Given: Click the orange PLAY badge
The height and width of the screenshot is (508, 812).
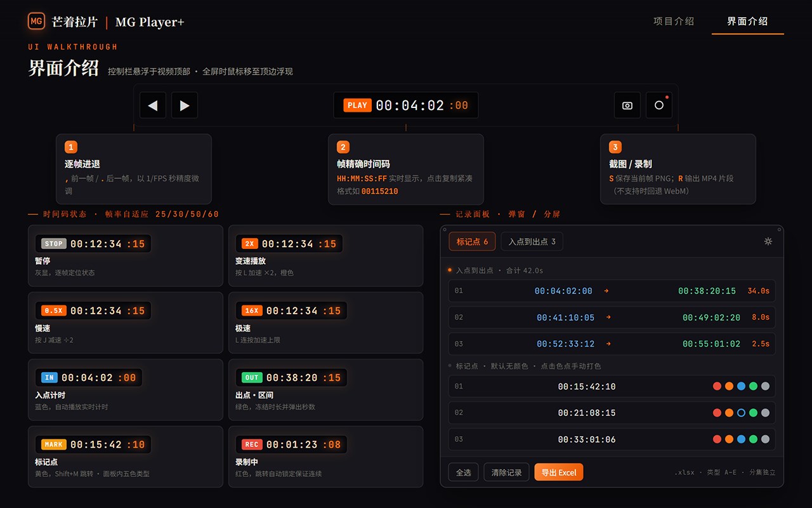Looking at the screenshot, I should coord(358,105).
